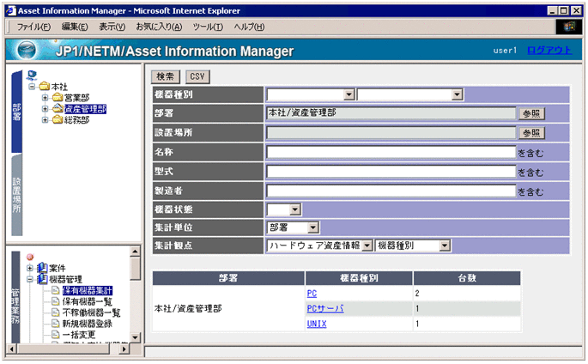Click the CSV export button
The image size is (588, 364).
click(197, 76)
